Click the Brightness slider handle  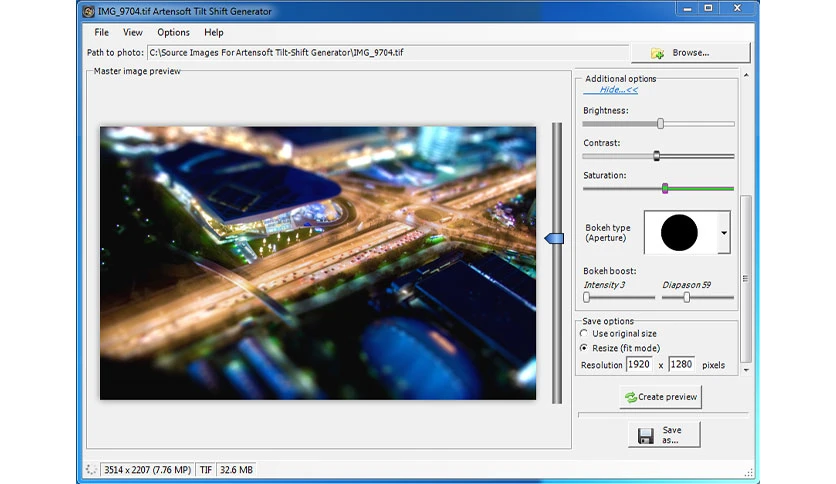point(661,124)
